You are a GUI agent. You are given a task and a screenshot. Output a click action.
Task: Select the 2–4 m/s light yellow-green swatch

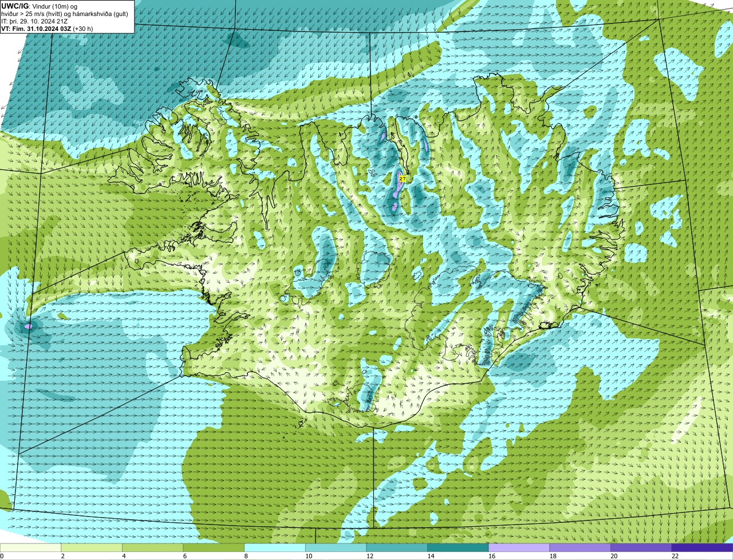92,547
